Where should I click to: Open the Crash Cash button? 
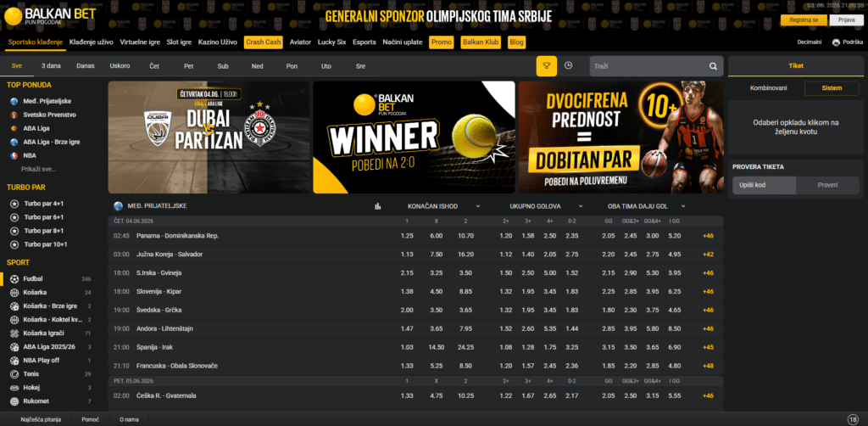coord(264,42)
